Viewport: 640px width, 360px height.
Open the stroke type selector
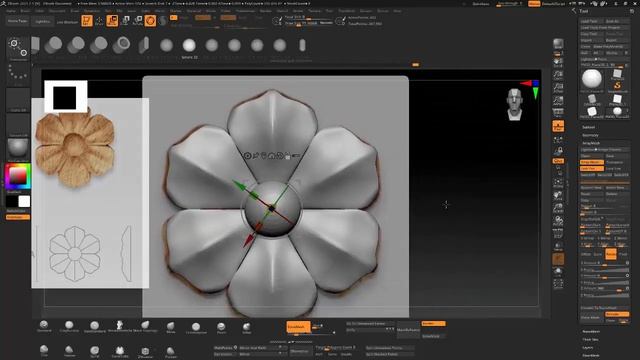click(x=18, y=74)
